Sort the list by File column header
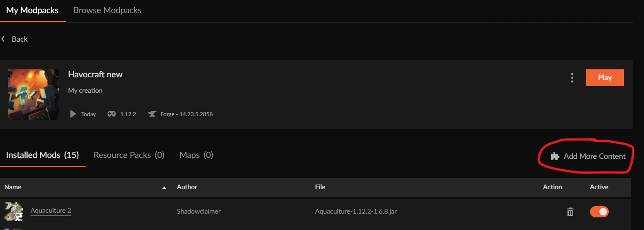The width and height of the screenshot is (644, 230). coord(320,187)
